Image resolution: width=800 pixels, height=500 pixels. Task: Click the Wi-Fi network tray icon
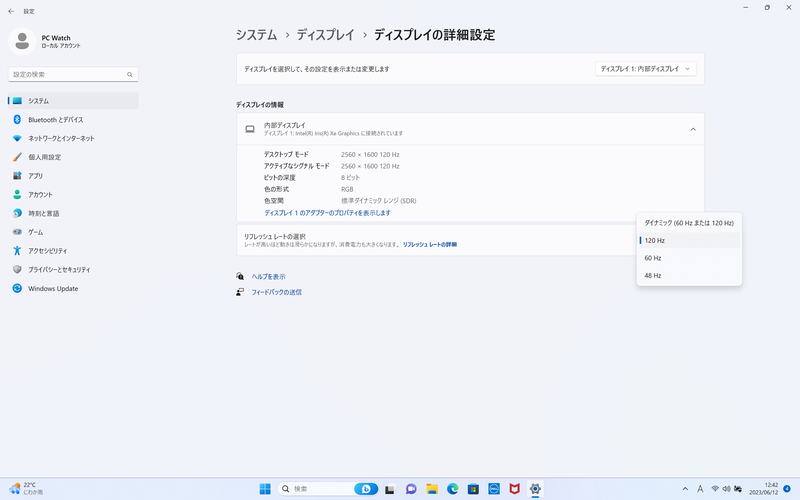point(715,489)
